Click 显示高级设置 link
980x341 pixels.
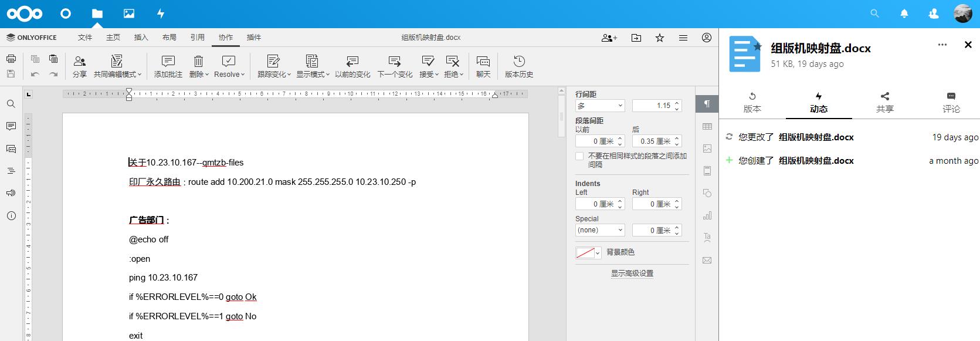(x=632, y=274)
